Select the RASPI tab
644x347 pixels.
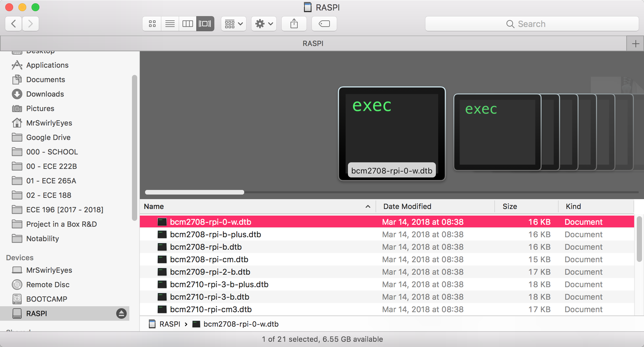tap(313, 44)
